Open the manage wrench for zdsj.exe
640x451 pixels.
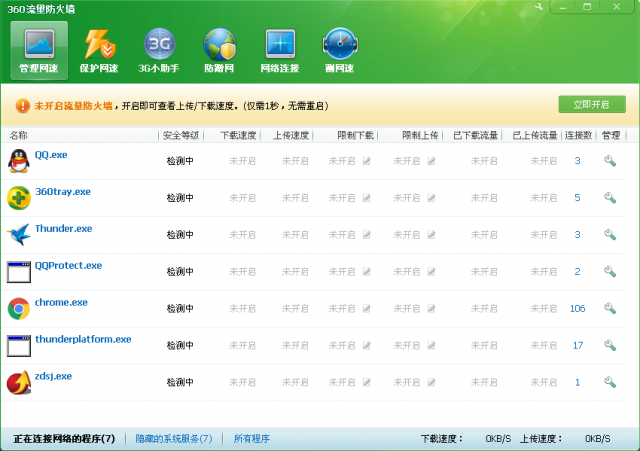click(609, 382)
